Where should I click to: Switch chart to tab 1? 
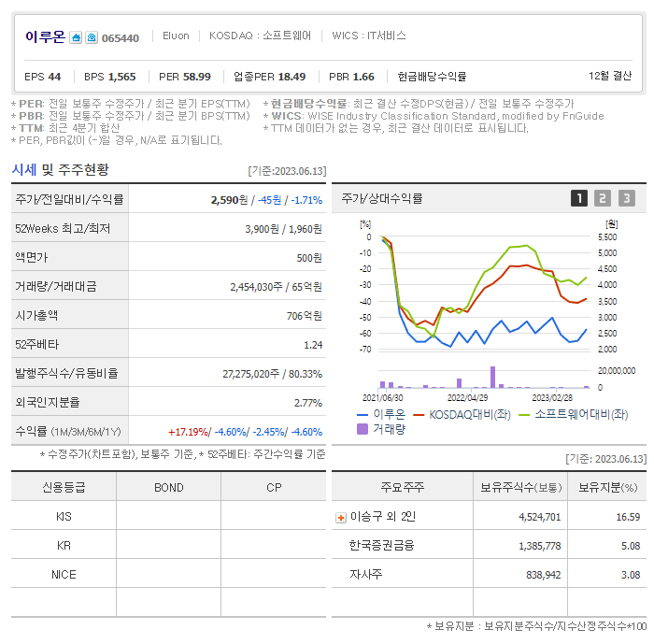[579, 198]
